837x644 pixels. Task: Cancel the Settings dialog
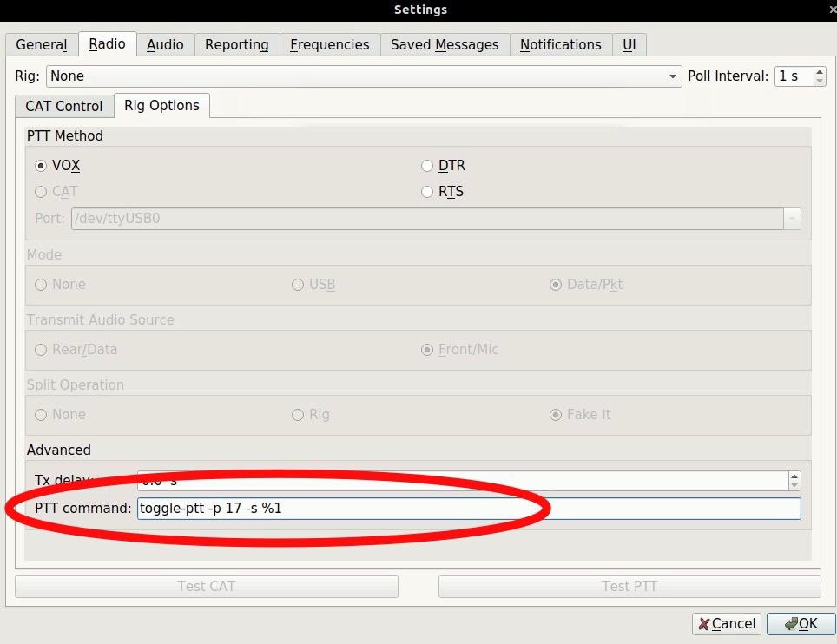click(x=727, y=624)
